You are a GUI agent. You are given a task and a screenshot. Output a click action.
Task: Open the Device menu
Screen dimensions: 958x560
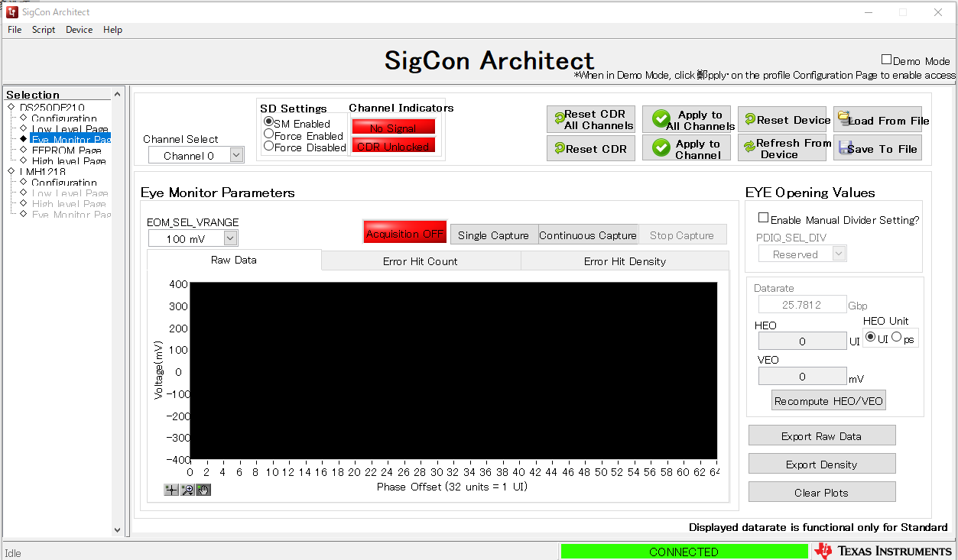pos(79,30)
